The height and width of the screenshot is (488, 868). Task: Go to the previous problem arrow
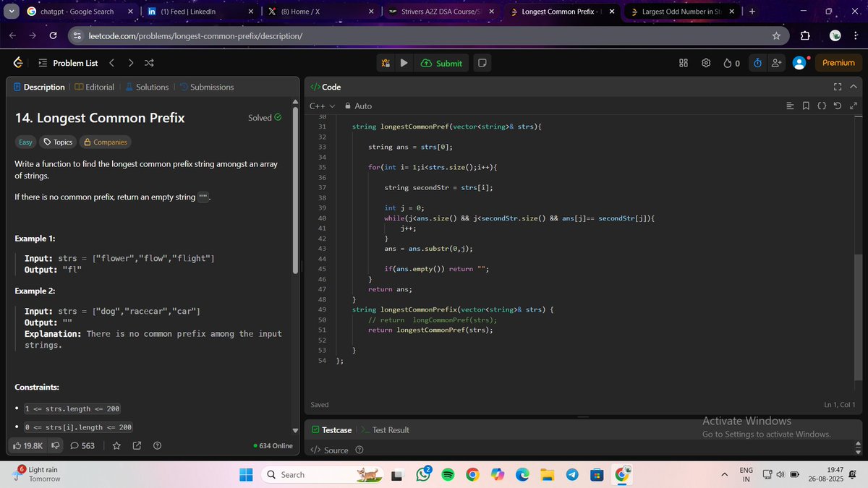pyautogui.click(x=111, y=63)
